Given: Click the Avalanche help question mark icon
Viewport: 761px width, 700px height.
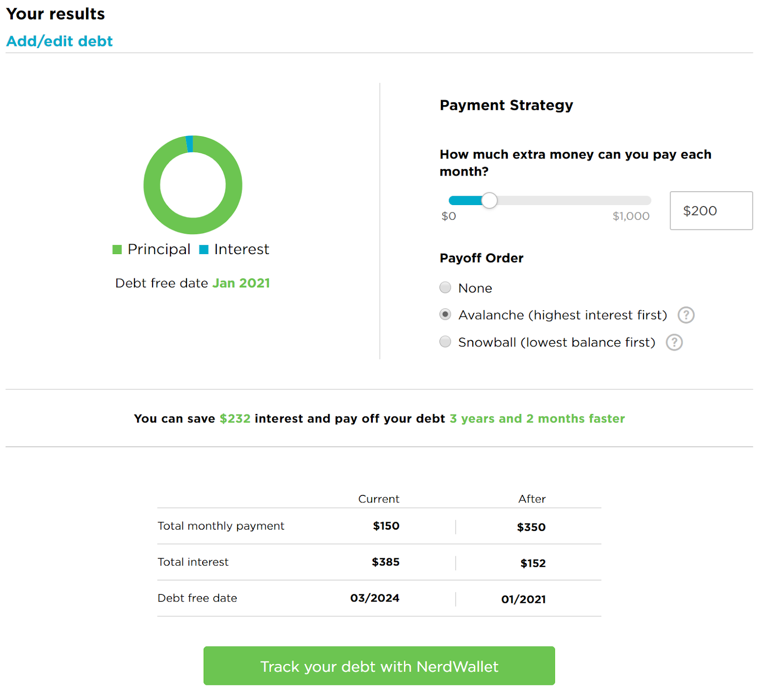Looking at the screenshot, I should (x=685, y=315).
